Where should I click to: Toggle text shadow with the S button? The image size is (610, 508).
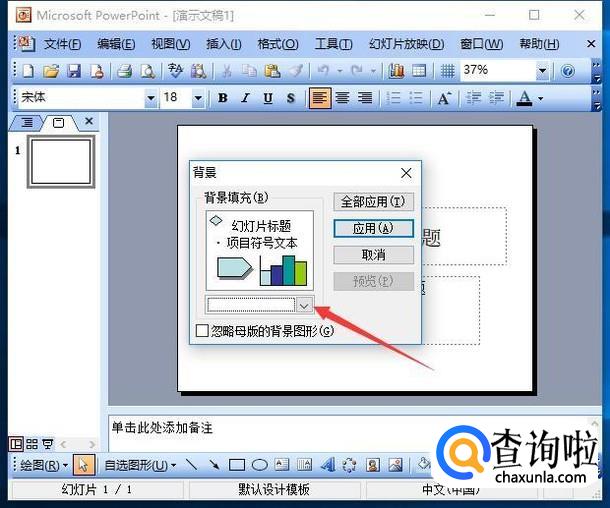point(291,98)
